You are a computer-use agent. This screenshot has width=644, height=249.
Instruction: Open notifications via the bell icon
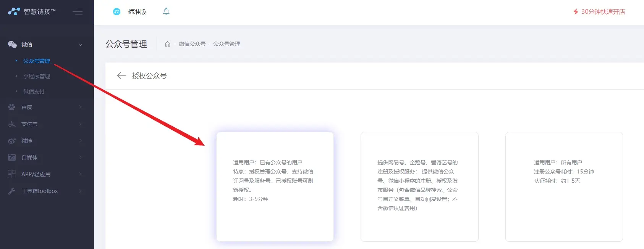pyautogui.click(x=166, y=11)
